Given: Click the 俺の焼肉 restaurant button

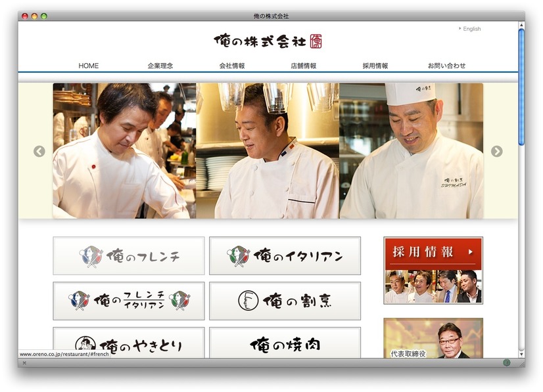Looking at the screenshot, I should tap(285, 343).
